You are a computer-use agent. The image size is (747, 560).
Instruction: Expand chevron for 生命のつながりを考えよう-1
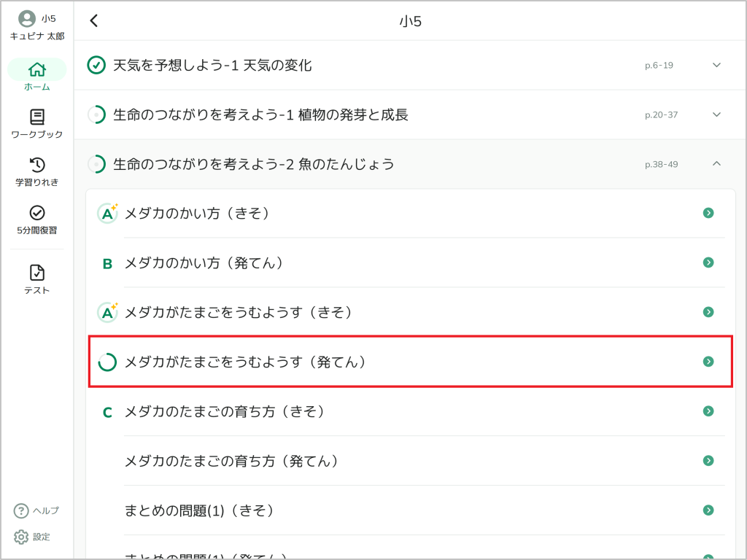pos(716,114)
